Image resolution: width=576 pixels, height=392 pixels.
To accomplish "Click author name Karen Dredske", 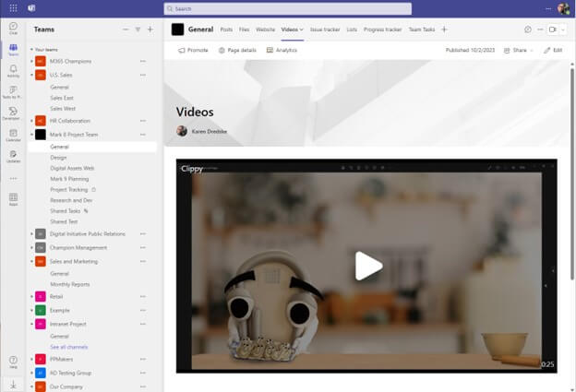I will (x=209, y=131).
